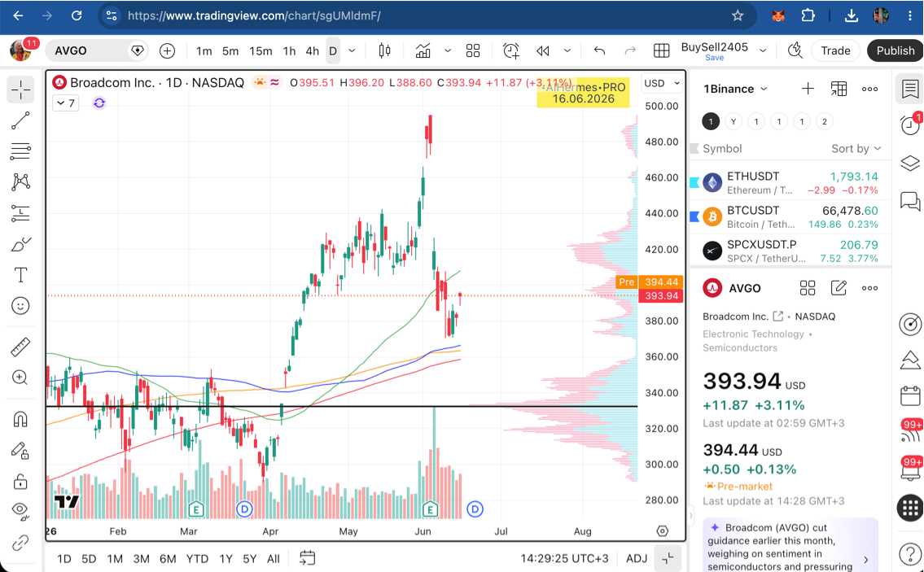Select BTCUSDT in the watchlist
The width and height of the screenshot is (924, 572).
pos(790,216)
